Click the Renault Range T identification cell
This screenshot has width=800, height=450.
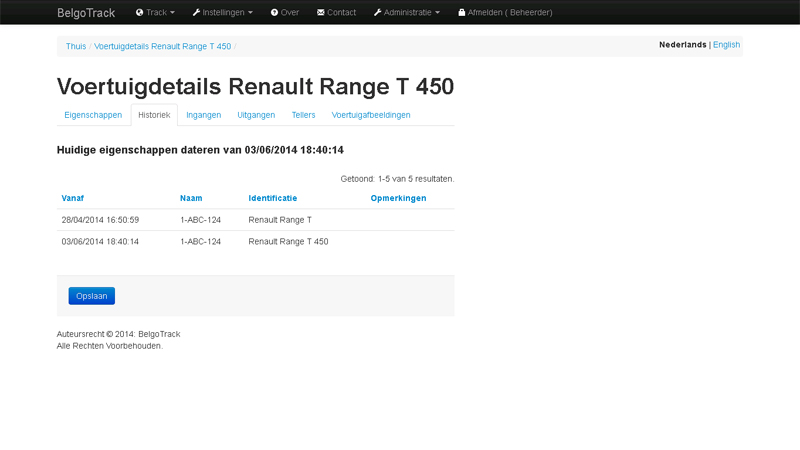(x=280, y=220)
